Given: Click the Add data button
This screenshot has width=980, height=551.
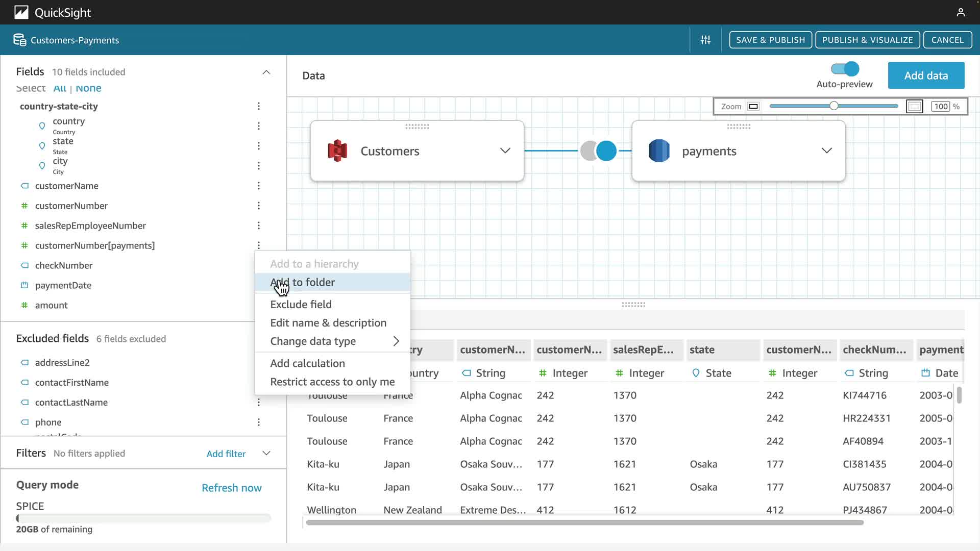Looking at the screenshot, I should coord(926,76).
